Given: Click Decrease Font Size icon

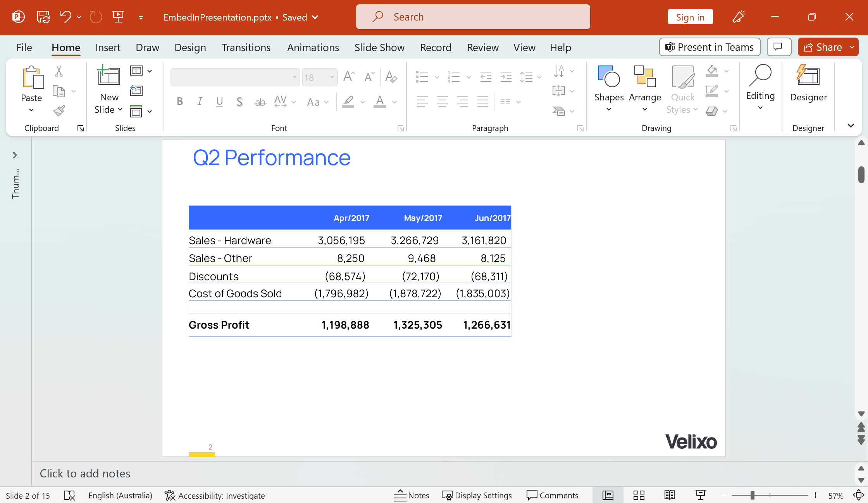Looking at the screenshot, I should point(370,76).
